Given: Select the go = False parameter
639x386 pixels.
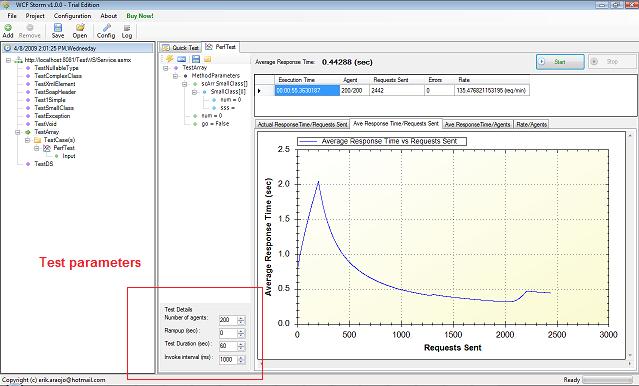Looking at the screenshot, I should (215, 124).
